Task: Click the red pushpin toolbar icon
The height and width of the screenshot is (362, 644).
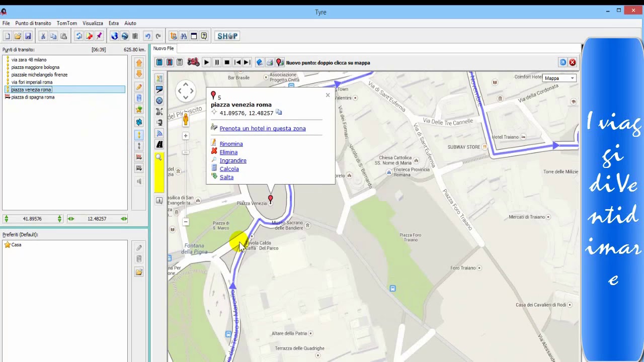Action: pos(99,36)
